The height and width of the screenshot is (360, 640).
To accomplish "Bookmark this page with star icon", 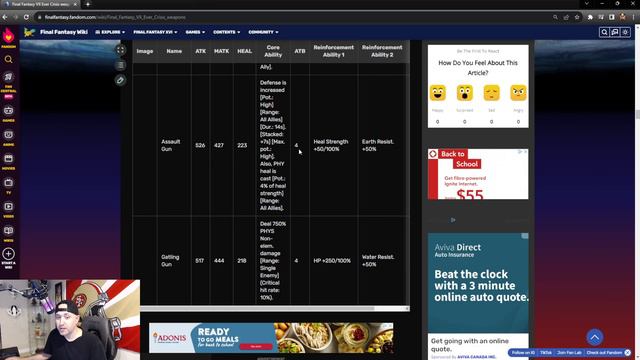I will 577,17.
